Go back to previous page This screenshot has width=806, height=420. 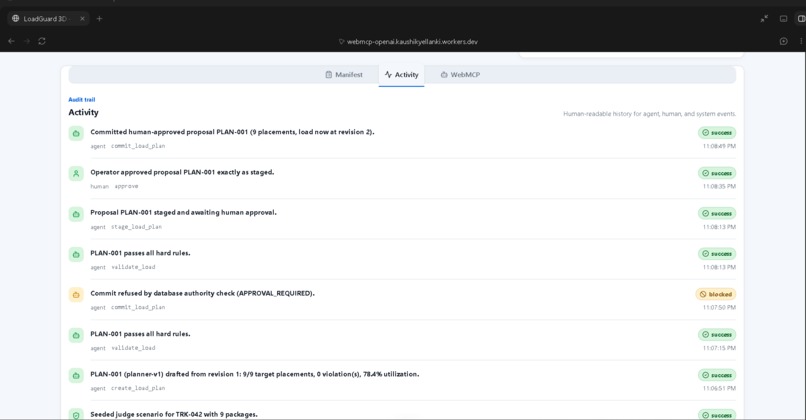pos(11,41)
